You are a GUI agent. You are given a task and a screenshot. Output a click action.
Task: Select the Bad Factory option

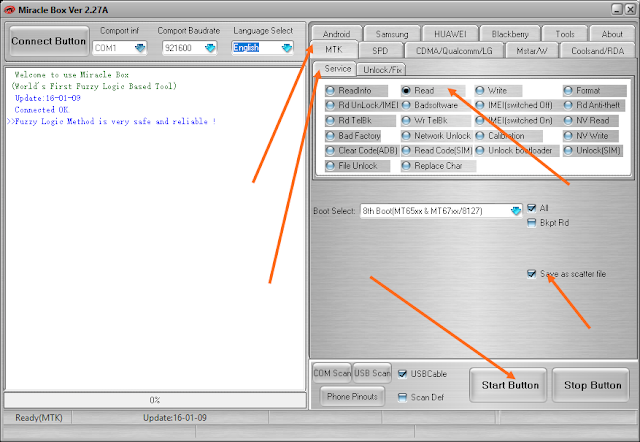click(353, 135)
